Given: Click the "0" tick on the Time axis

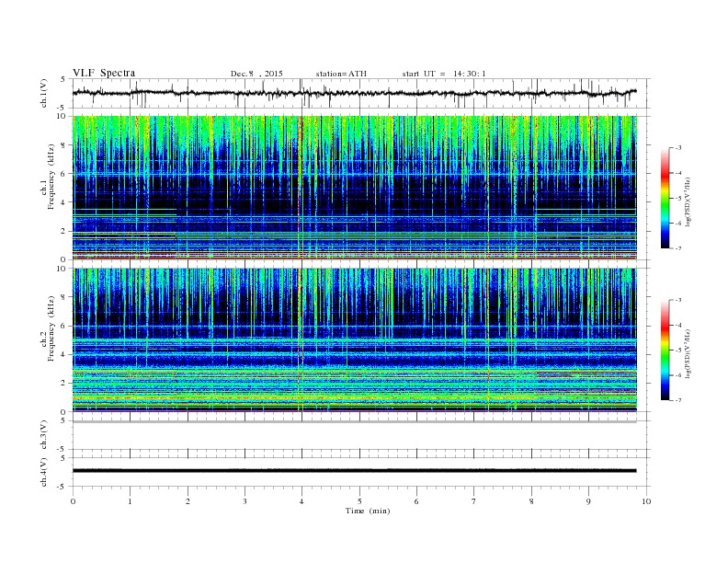Looking at the screenshot, I should tap(73, 501).
